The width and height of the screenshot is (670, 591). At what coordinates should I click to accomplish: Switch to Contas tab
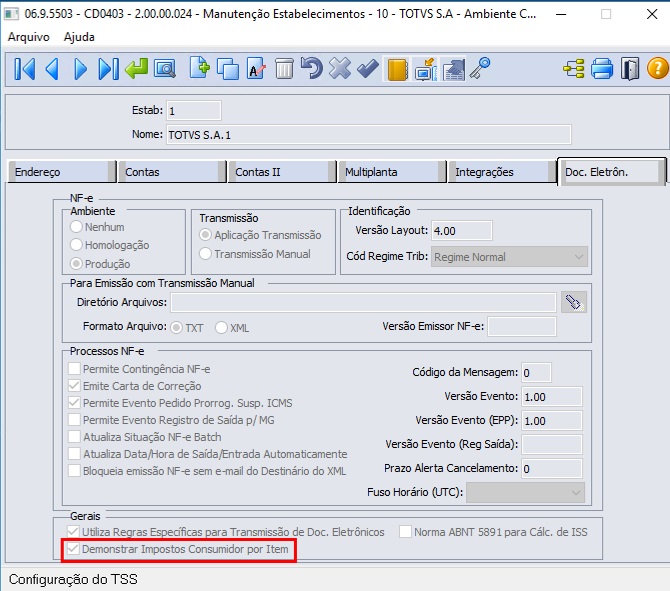click(x=172, y=172)
